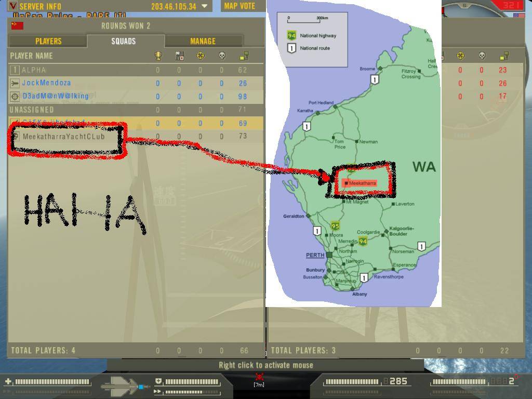Click the jet icon beside JockMendoza
The height and width of the screenshot is (399, 532).
click(x=15, y=83)
